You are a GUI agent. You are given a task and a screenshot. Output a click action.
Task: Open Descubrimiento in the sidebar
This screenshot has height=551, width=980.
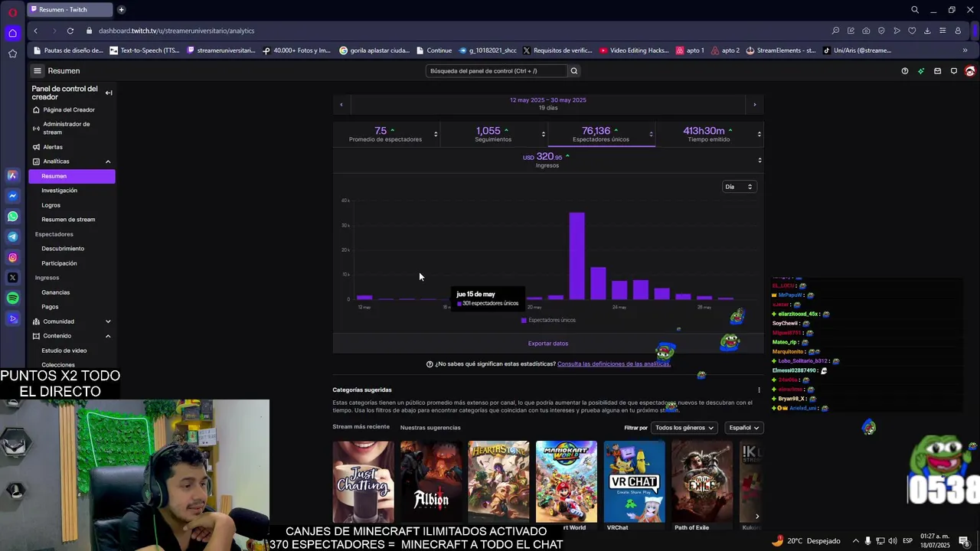(x=63, y=249)
